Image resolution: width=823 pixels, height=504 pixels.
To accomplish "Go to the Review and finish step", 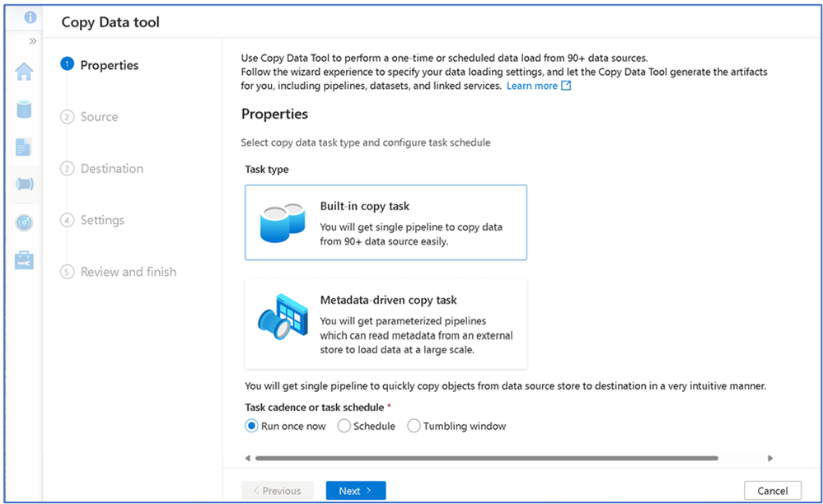I will (x=118, y=272).
